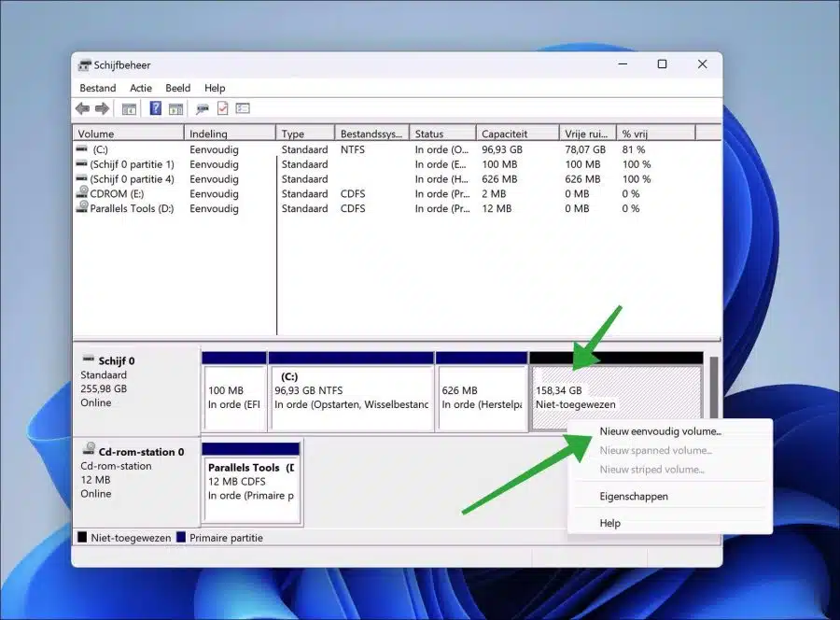Image resolution: width=840 pixels, height=620 pixels.
Task: Select the CDROM (E:) volume row
Action: click(397, 194)
